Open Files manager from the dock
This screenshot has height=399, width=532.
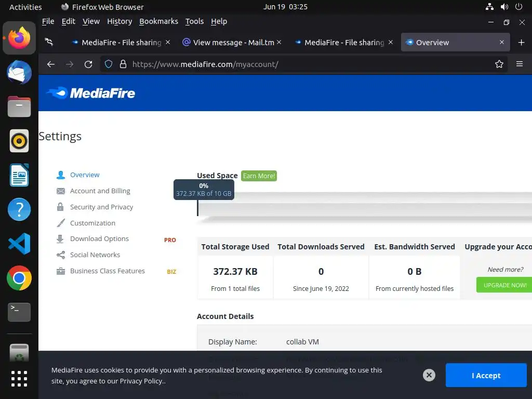coord(19,107)
